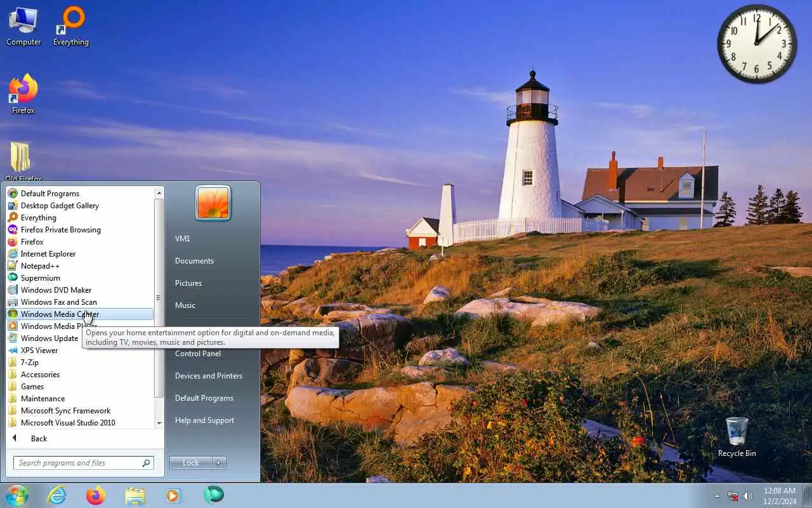Screen dimensions: 812x508
Task: Open Desktop Gadget Gallery
Action: click(80, 206)
